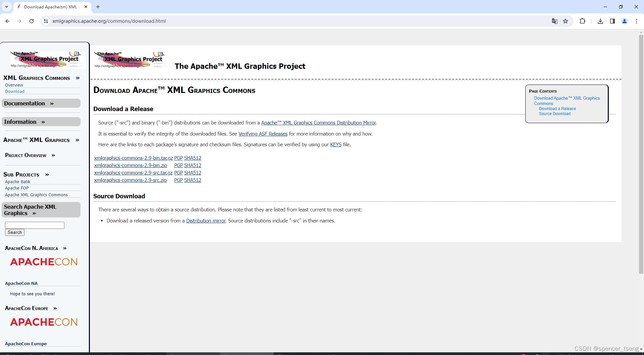The image size is (644, 355).
Task: Expand the Information section chevron
Action: (43, 122)
